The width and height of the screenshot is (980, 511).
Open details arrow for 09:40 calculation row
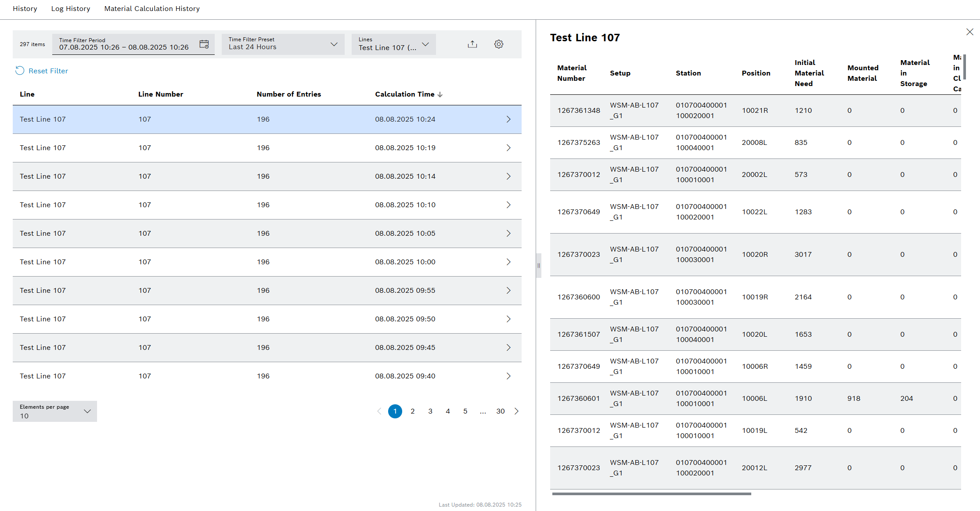click(508, 376)
